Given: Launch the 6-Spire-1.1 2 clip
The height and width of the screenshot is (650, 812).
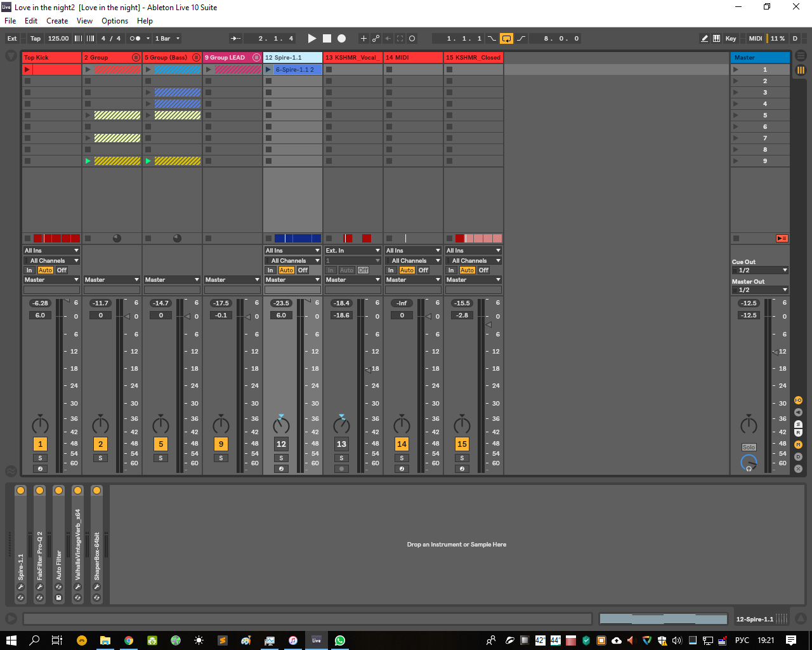Looking at the screenshot, I should coord(268,70).
